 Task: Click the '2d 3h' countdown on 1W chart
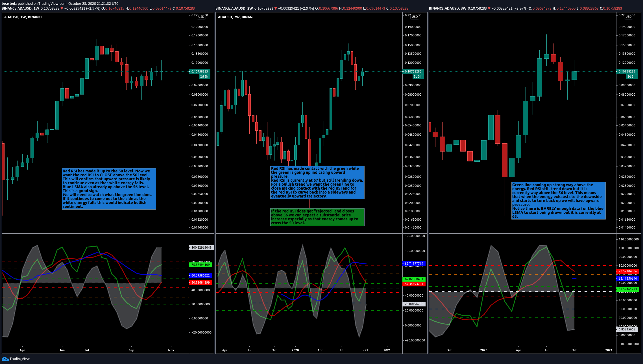(x=204, y=76)
